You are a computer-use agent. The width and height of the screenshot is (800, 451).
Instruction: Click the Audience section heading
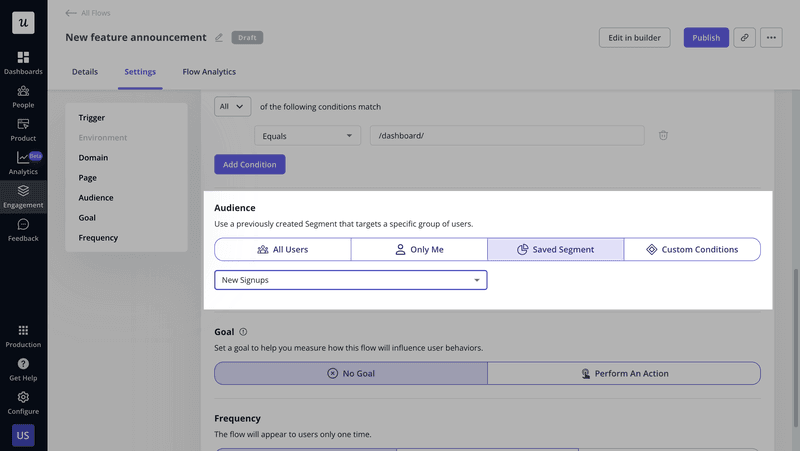(x=235, y=208)
